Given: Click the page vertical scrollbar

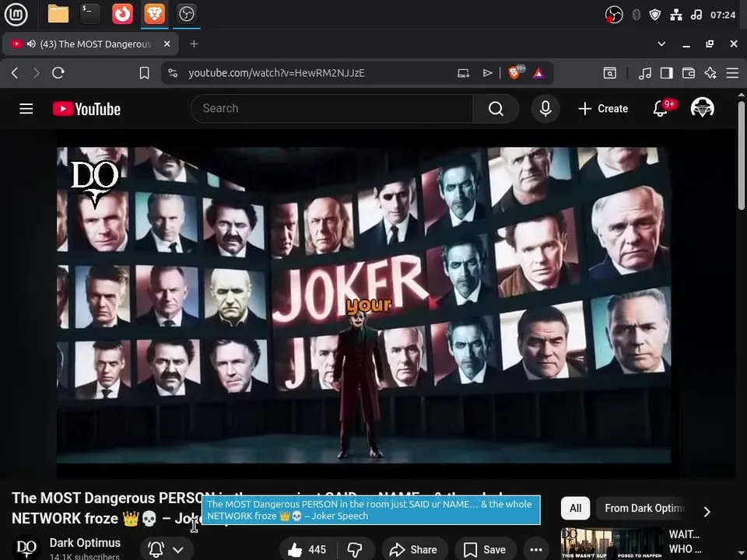Looking at the screenshot, I should pos(742,154).
